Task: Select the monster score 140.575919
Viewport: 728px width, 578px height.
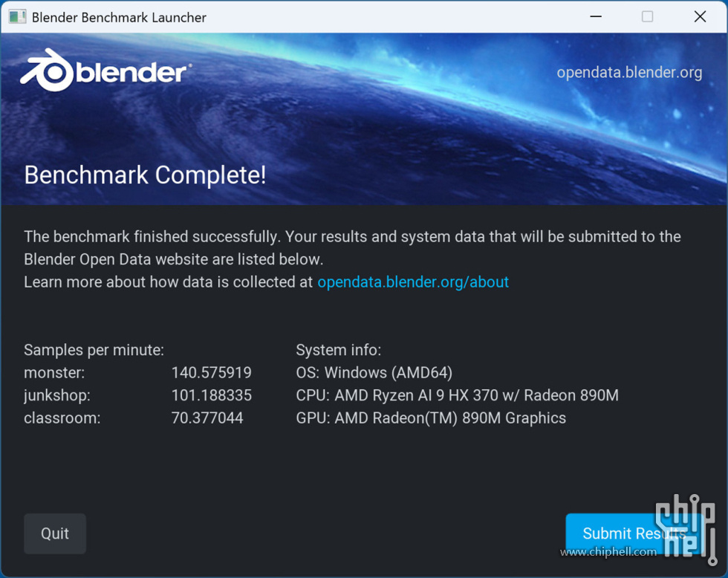Action: point(211,372)
